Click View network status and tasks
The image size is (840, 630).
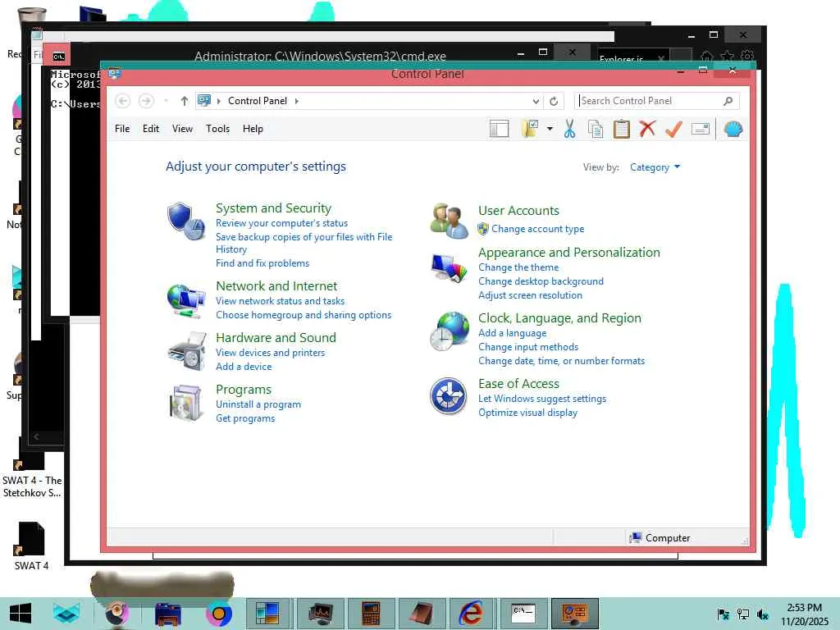pos(281,301)
